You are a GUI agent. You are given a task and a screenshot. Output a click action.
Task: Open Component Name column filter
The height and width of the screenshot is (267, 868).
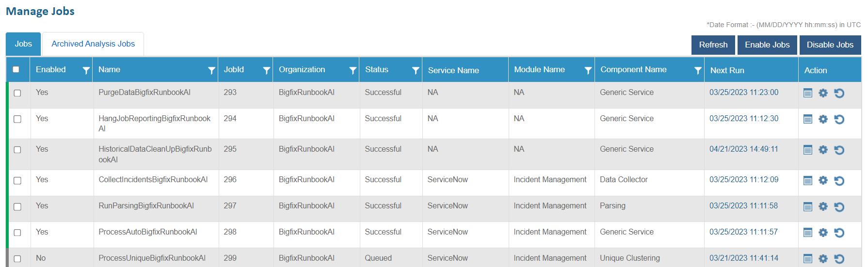[x=697, y=70]
